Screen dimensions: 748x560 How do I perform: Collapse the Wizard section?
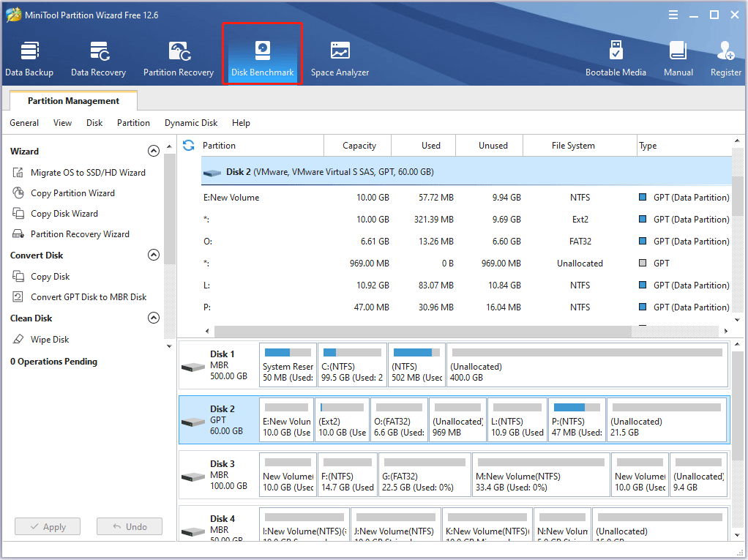click(154, 152)
